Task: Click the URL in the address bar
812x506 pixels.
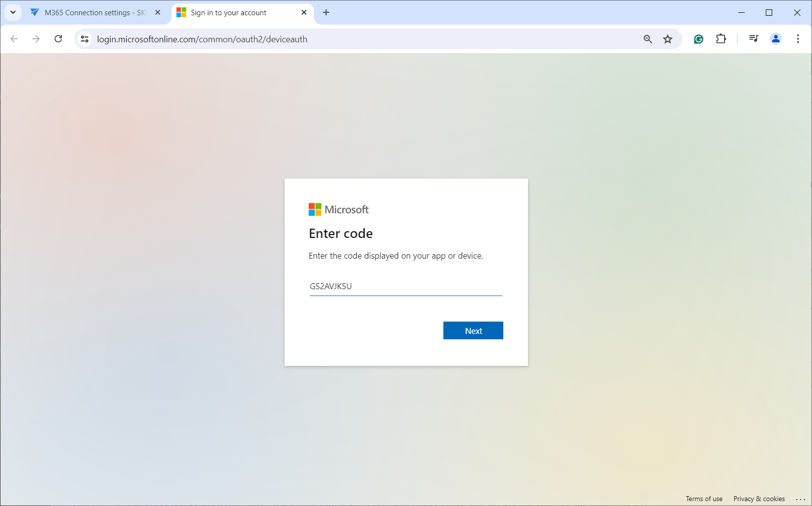Action: pyautogui.click(x=202, y=39)
